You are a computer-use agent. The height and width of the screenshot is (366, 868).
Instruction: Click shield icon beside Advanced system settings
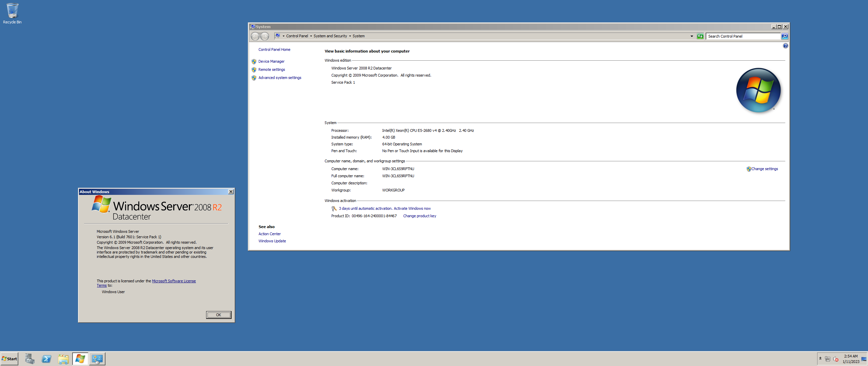(254, 78)
